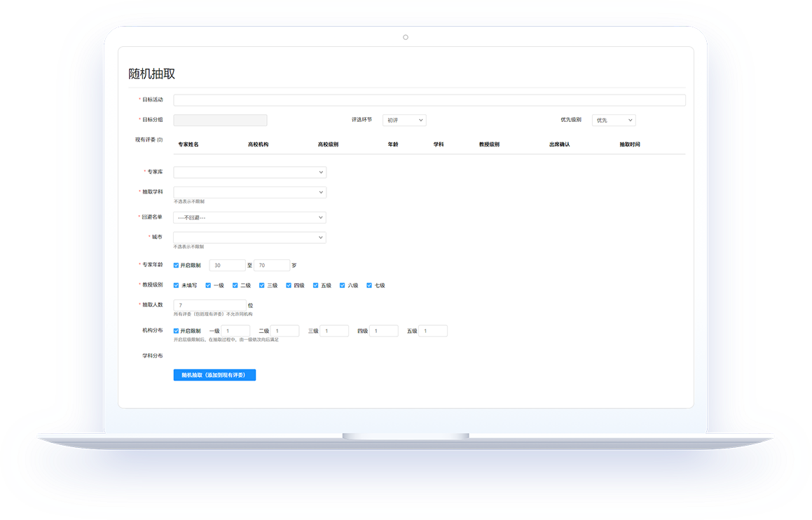Expand the 专家库 dropdown
The image size is (812, 520).
[x=249, y=172]
